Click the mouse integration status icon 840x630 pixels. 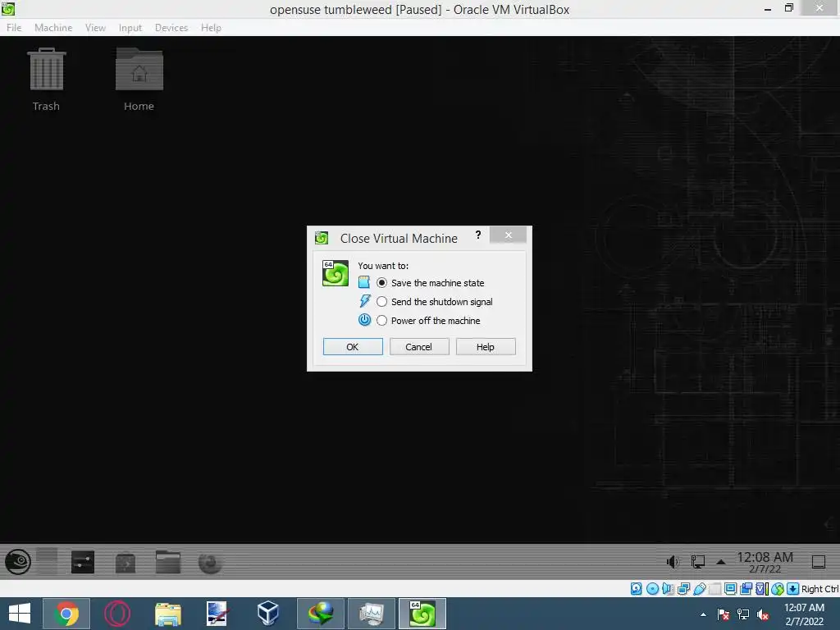click(x=778, y=589)
